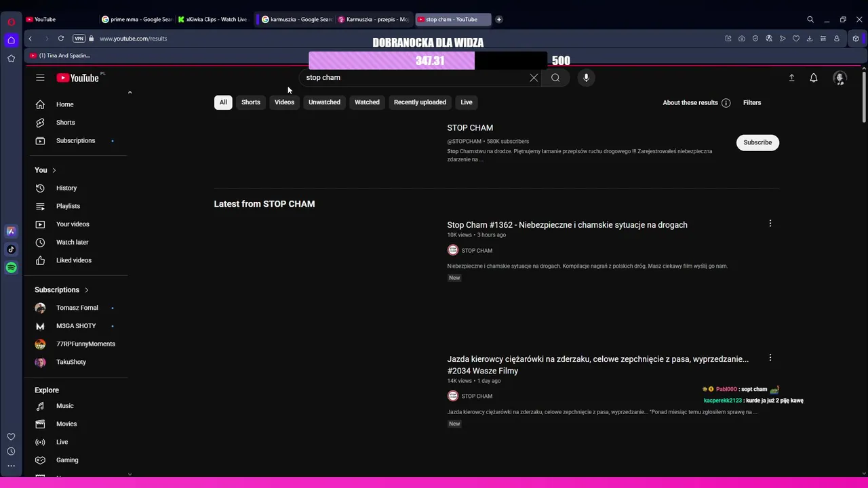Click the upload arrow icon in YouTube header
Image resolution: width=868 pixels, height=488 pixels.
coord(791,78)
